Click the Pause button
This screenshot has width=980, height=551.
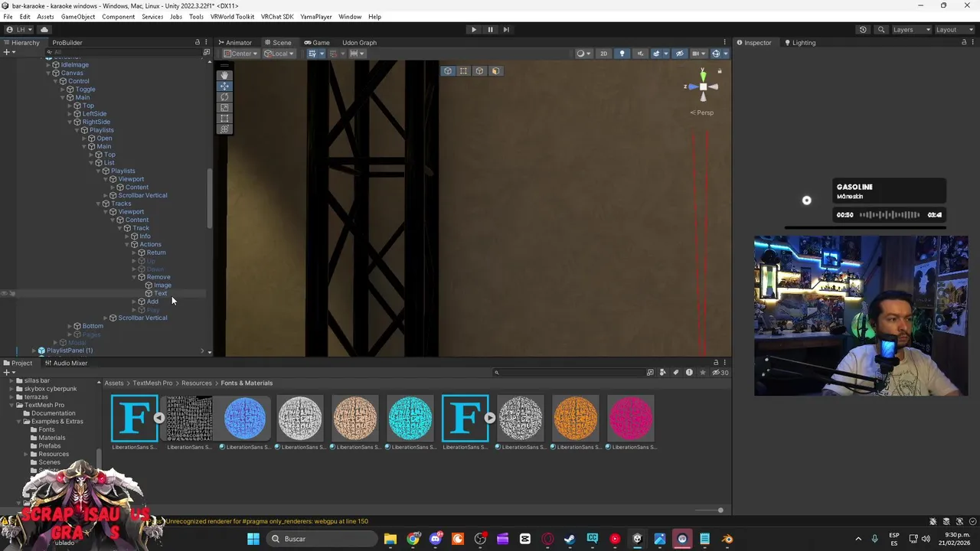coord(490,30)
